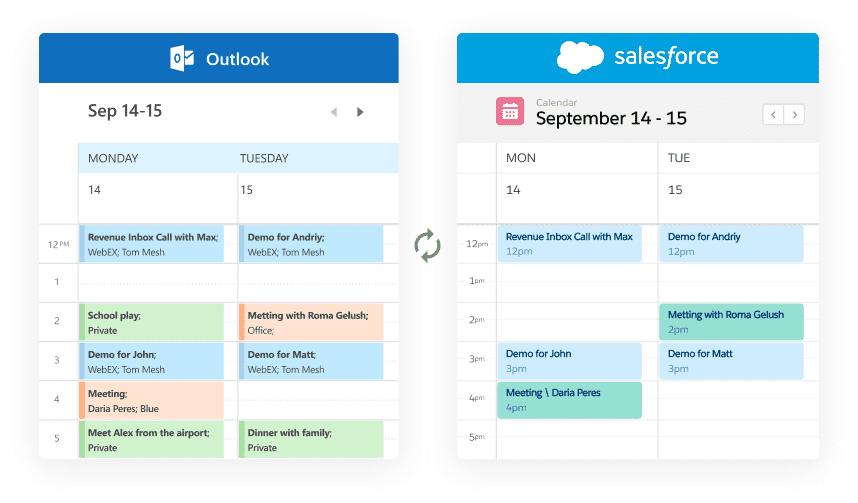Open Revenue Inbox Call with Max in Outlook
This screenshot has height=503, width=858.
(152, 244)
